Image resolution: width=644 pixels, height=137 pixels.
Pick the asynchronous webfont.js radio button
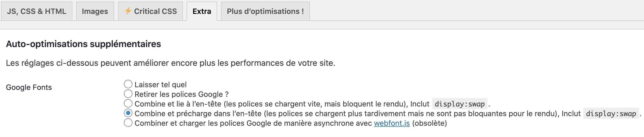tap(128, 123)
